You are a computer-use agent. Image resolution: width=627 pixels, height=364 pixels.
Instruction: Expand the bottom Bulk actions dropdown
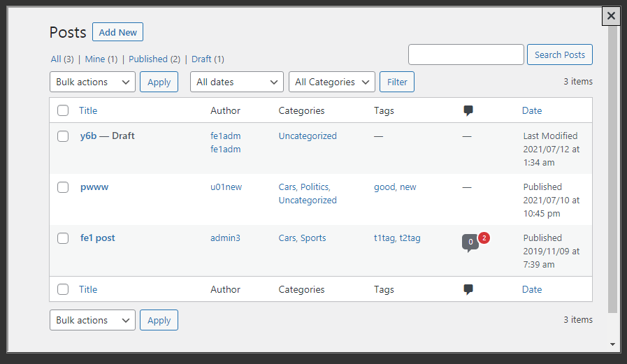pos(92,320)
